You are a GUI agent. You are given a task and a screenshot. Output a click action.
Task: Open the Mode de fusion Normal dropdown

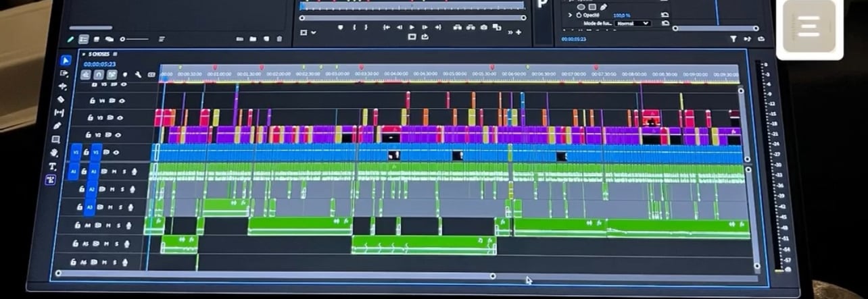pyautogui.click(x=633, y=23)
